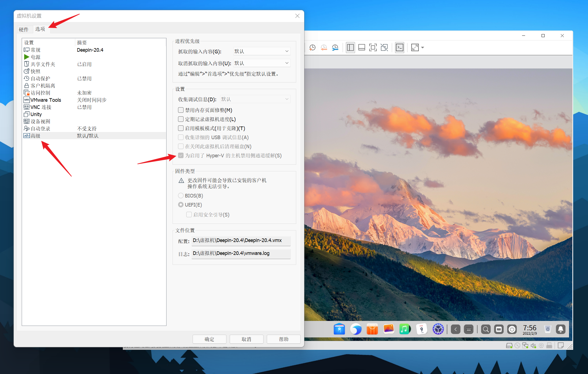Screen dimensions: 588x374
Task: Toggle the library sidebar view icon
Action: click(350, 48)
